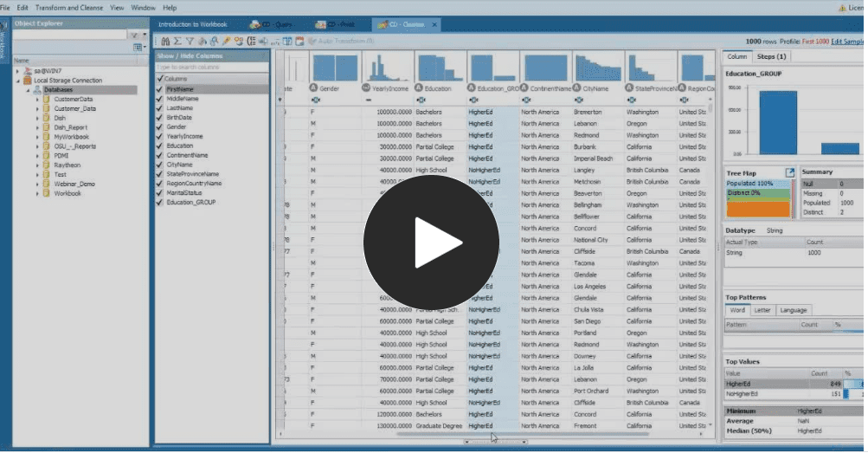Screen dimensions: 868x453
Task: Uncheck the MiddleName column checkbox
Action: (x=160, y=99)
